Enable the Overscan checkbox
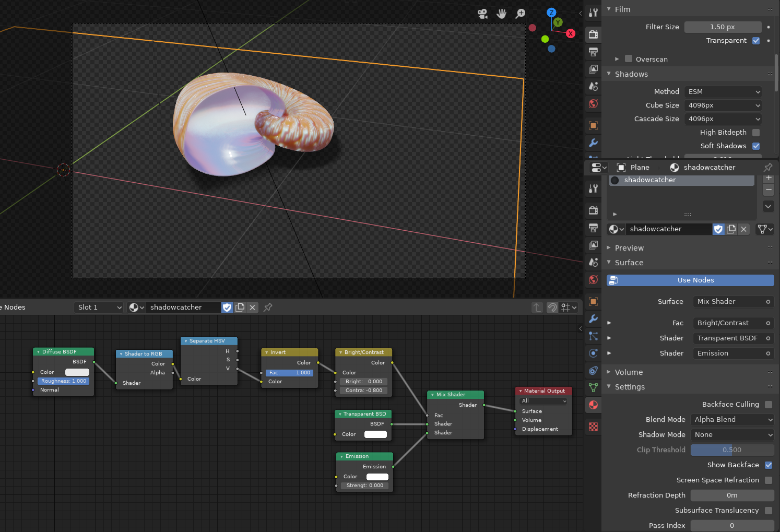 click(x=629, y=59)
